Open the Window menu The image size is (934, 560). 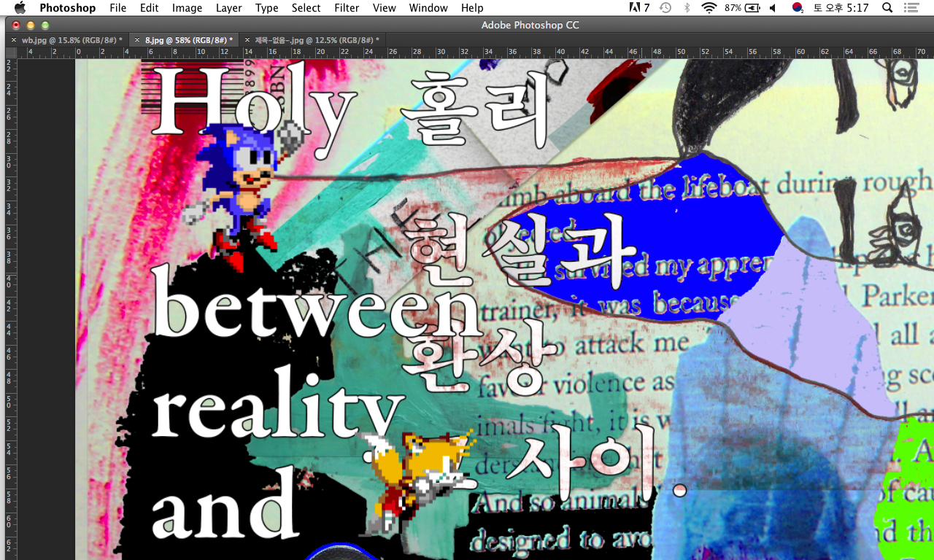point(428,8)
